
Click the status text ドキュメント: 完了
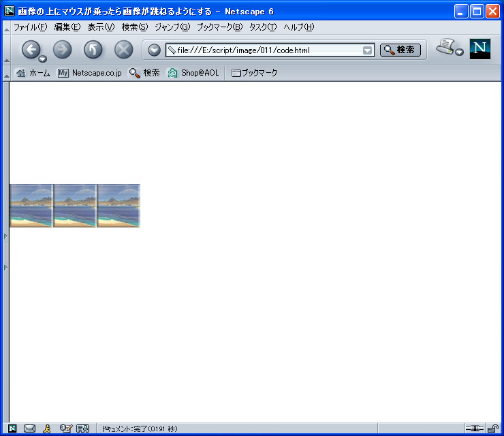tap(140, 429)
